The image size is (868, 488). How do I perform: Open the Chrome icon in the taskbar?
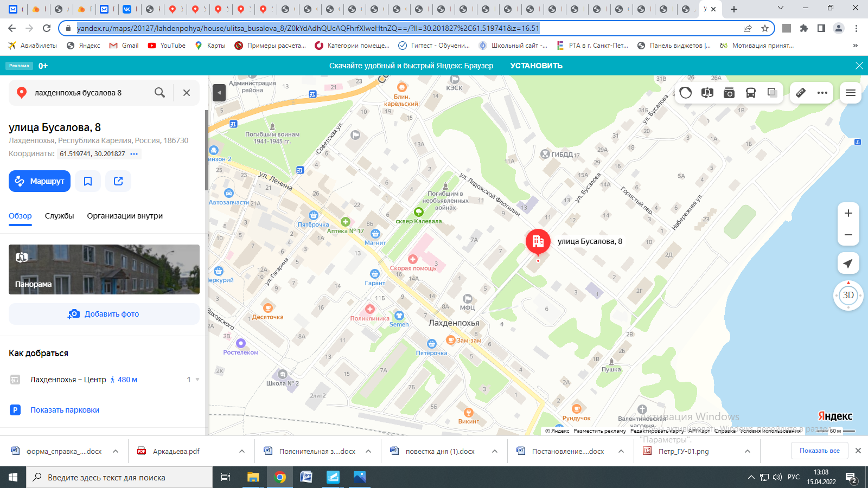coord(280,477)
